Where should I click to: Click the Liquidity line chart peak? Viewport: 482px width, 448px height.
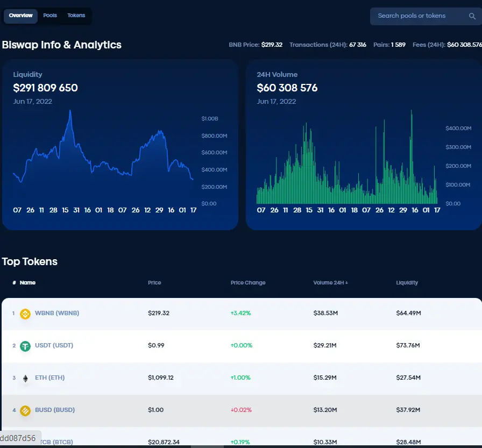[x=70, y=111]
